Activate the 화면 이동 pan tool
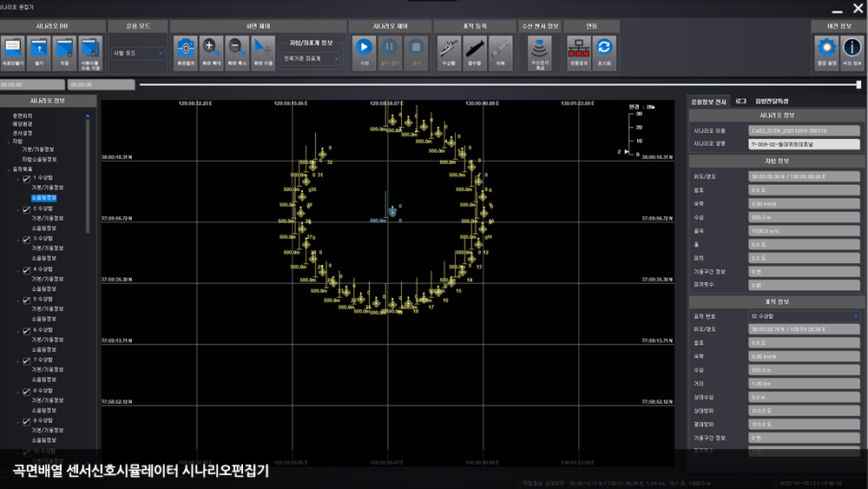Viewport: 868px width, 489px height. tap(263, 53)
